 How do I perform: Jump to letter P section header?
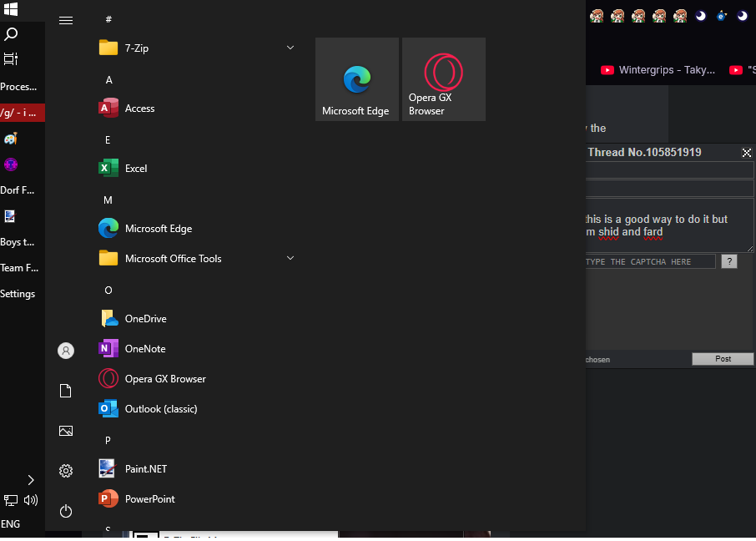point(108,440)
